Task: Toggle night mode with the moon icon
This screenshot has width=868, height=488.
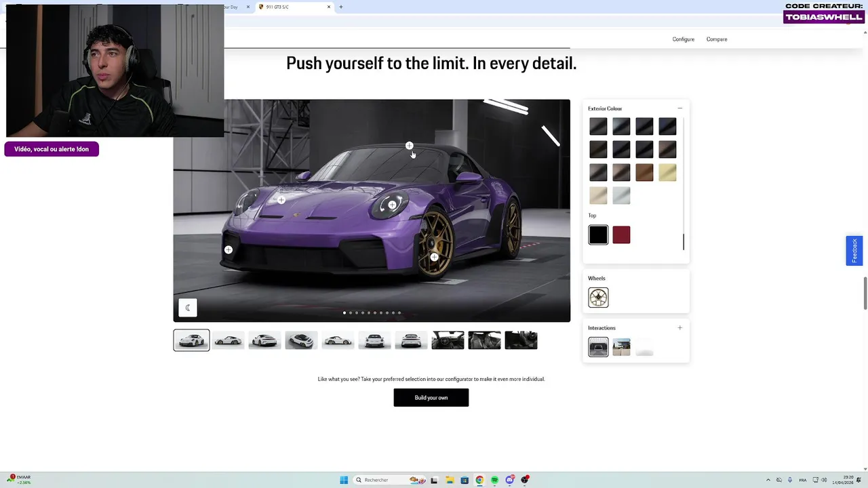Action: coord(188,308)
